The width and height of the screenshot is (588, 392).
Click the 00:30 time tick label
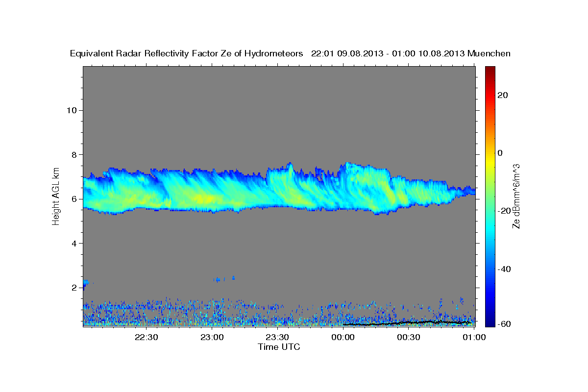[409, 337]
